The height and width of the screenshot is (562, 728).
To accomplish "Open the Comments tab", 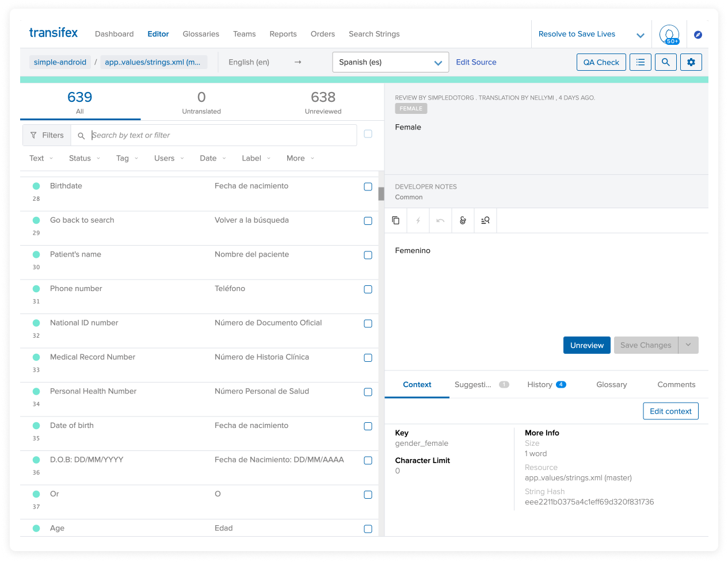I will [676, 385].
